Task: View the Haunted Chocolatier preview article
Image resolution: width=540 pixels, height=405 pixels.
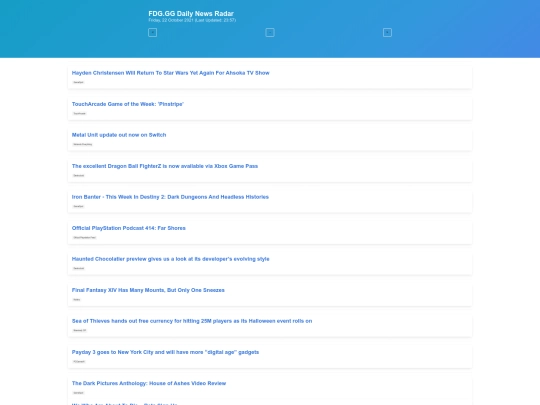Action: [170, 259]
